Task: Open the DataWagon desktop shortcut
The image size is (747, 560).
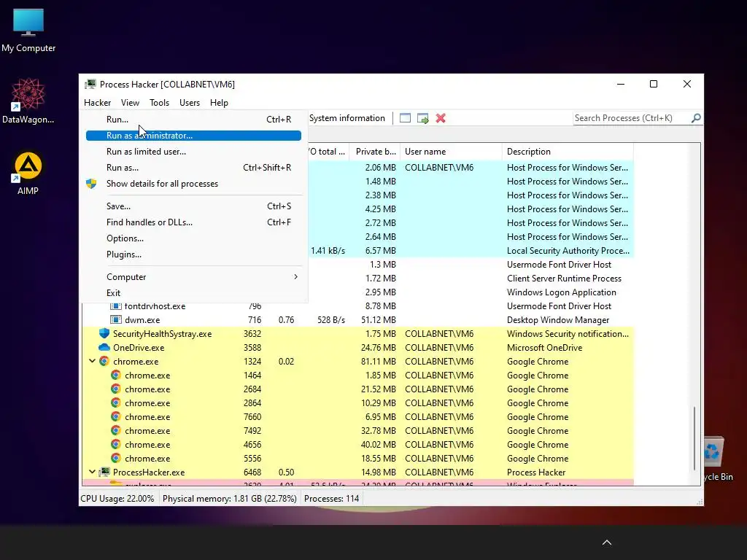Action: pyautogui.click(x=28, y=101)
